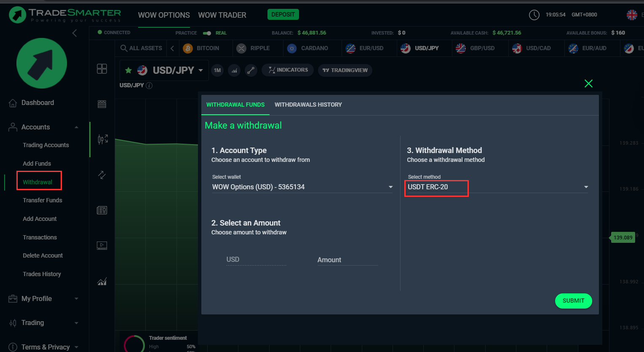
Task: Open Transfer Funds page
Action: tap(43, 200)
